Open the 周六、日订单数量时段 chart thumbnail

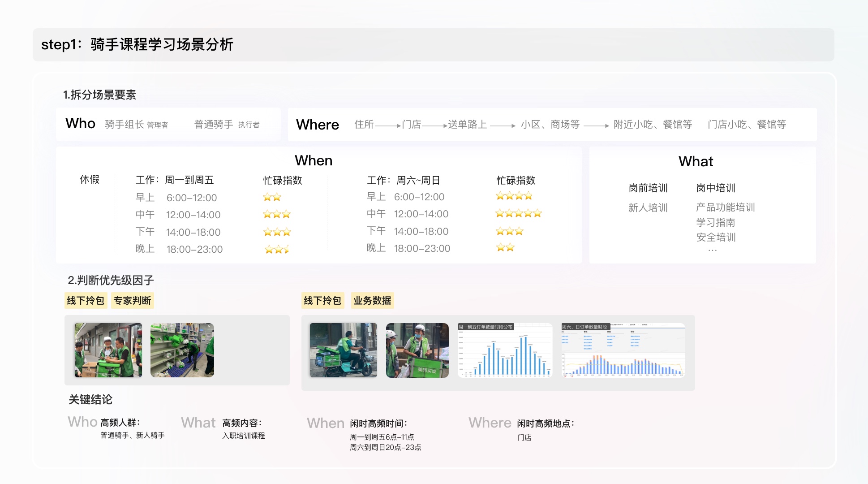[623, 350]
